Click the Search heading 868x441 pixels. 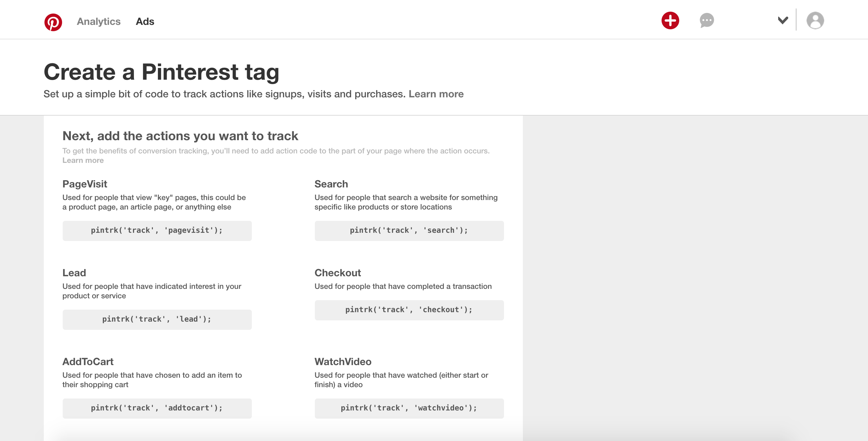331,184
